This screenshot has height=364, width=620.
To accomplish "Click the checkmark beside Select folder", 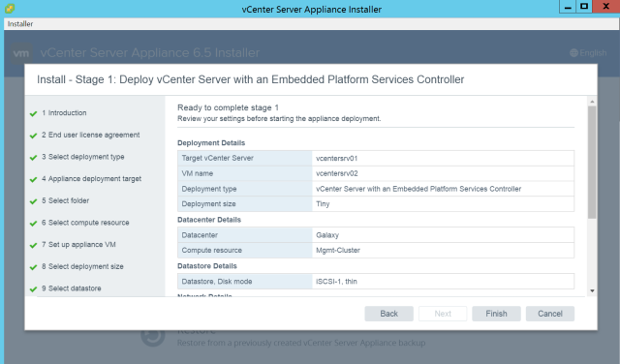I will pos(33,201).
